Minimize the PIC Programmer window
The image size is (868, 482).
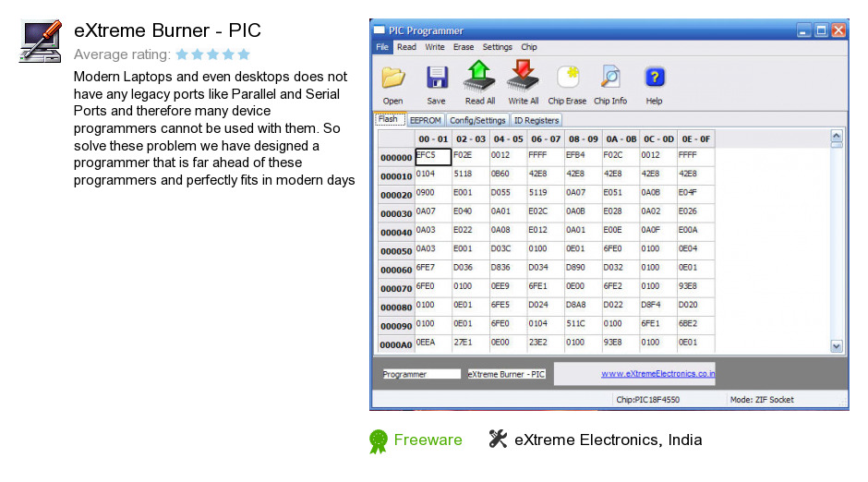pos(803,30)
